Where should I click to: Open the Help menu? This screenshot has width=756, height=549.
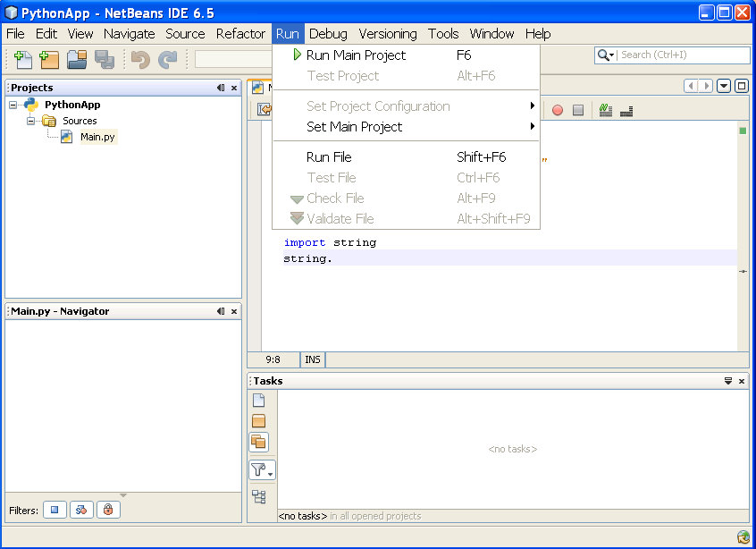click(x=538, y=34)
